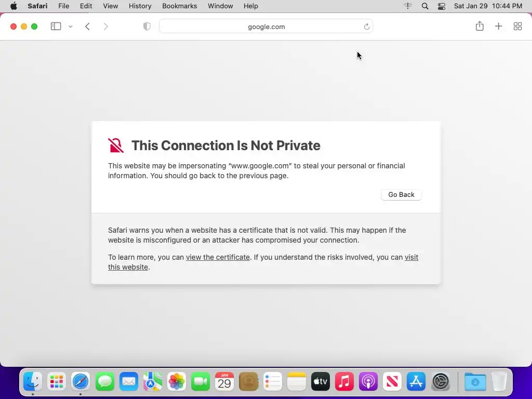The height and width of the screenshot is (399, 532).
Task: Open the View menu
Action: [110, 6]
